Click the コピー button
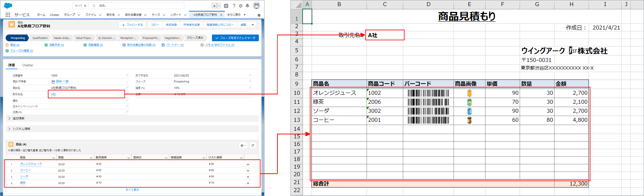Viewport: 644px width, 196px height. click(155, 25)
